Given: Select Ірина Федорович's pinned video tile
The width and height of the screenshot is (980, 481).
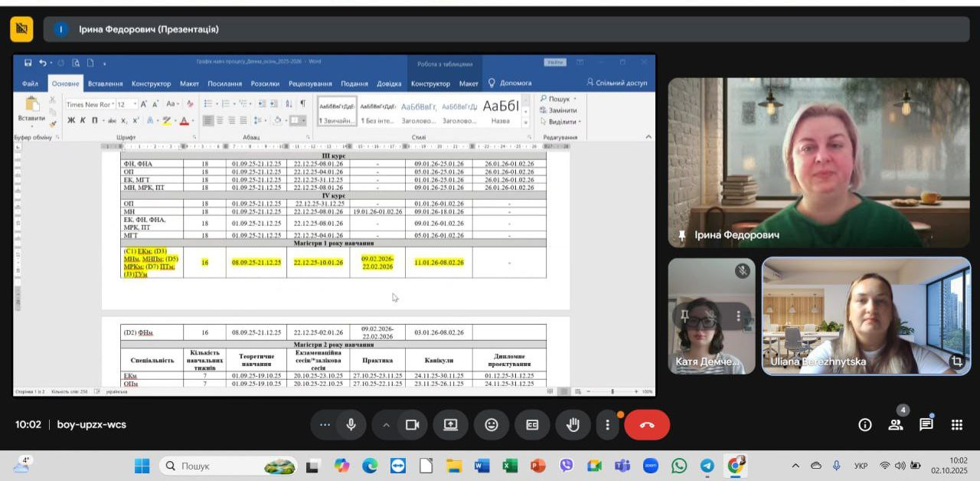Looking at the screenshot, I should click(x=818, y=162).
